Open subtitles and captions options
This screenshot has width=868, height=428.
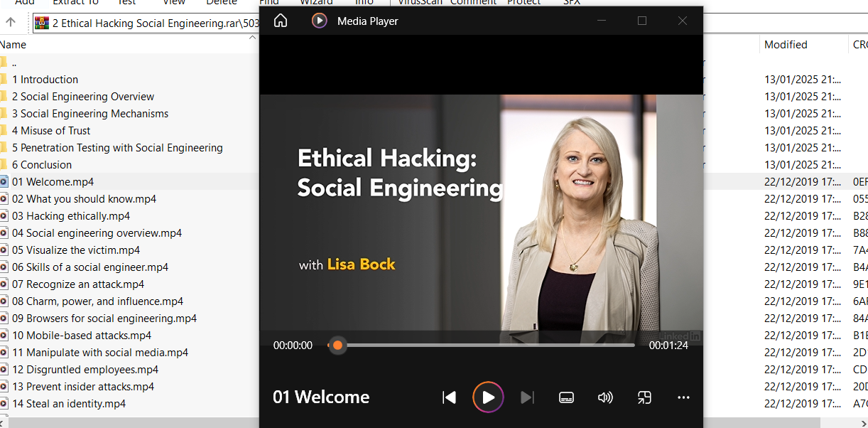(x=566, y=397)
